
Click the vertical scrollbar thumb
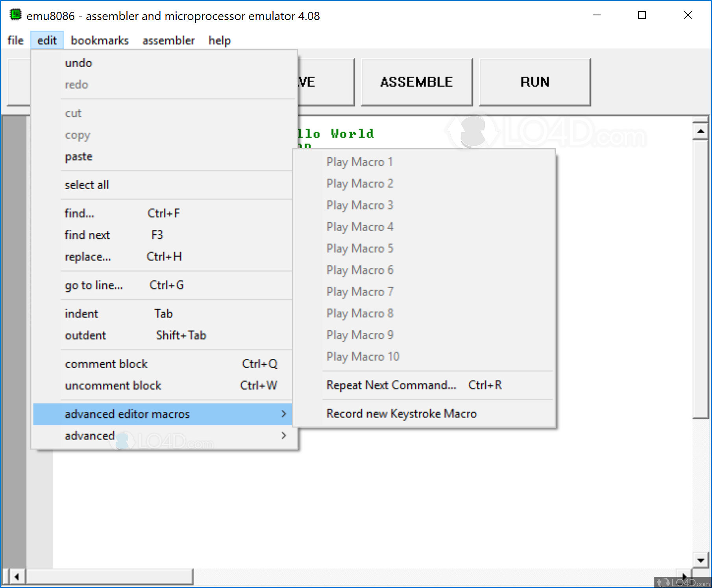(x=701, y=279)
